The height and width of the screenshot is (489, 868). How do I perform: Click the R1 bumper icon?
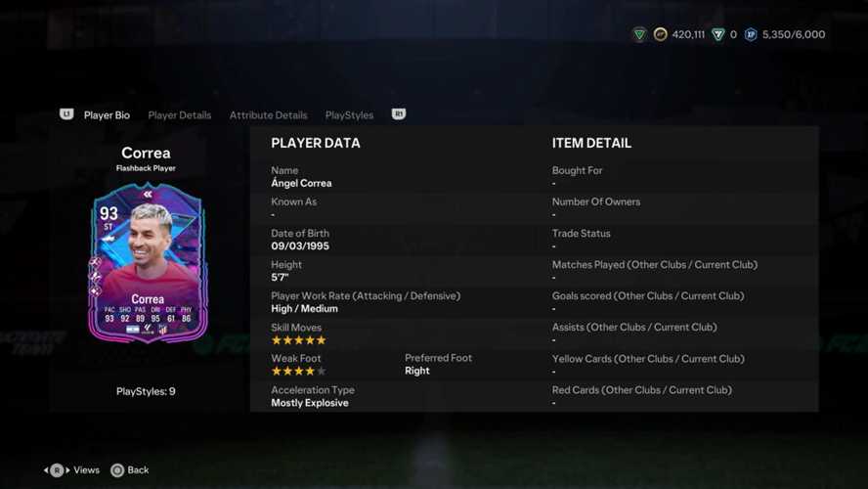click(399, 114)
